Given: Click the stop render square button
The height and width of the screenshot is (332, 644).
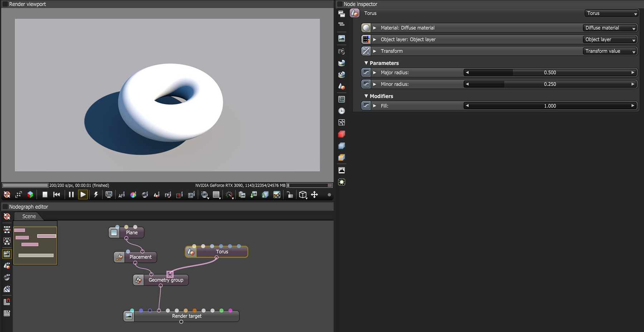Looking at the screenshot, I should coord(45,194).
